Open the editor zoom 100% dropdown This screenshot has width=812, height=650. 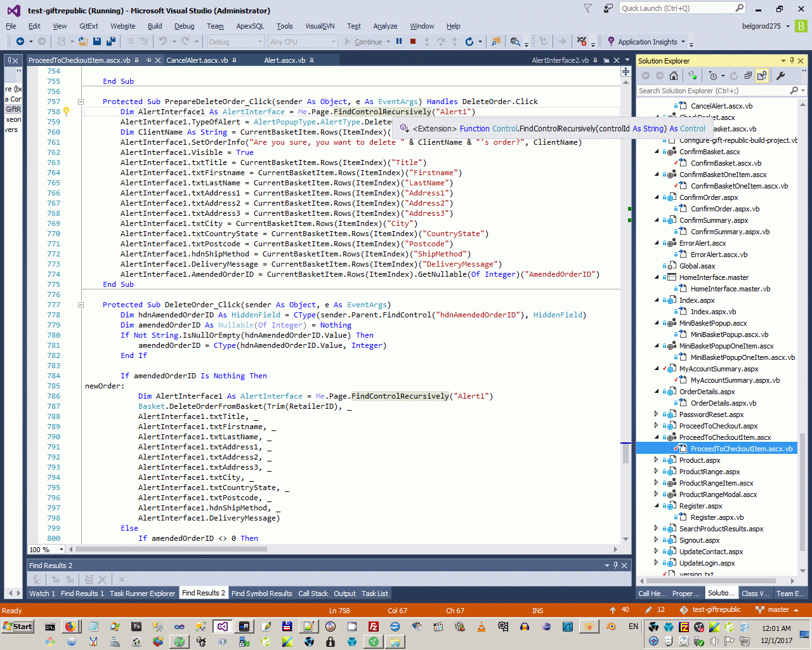click(61, 549)
